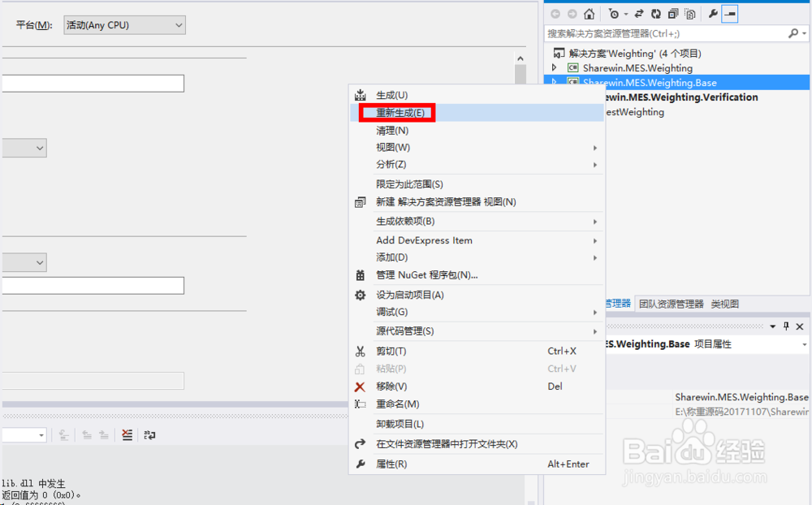
Task: Click the forward arrow in Solution Explorer toolbar
Action: [572, 14]
